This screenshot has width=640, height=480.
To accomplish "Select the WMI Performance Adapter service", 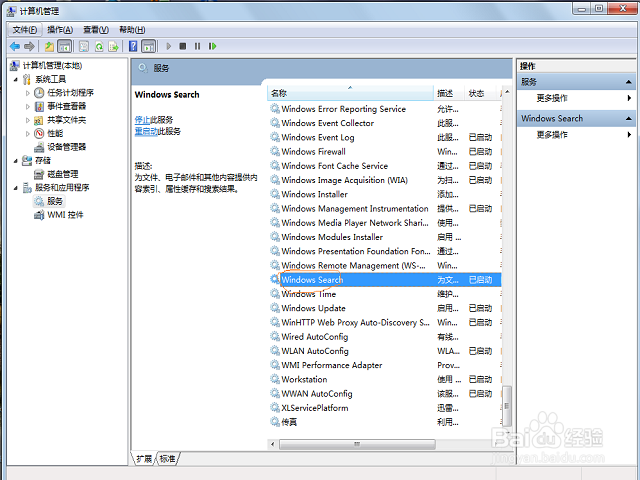I will pos(332,365).
